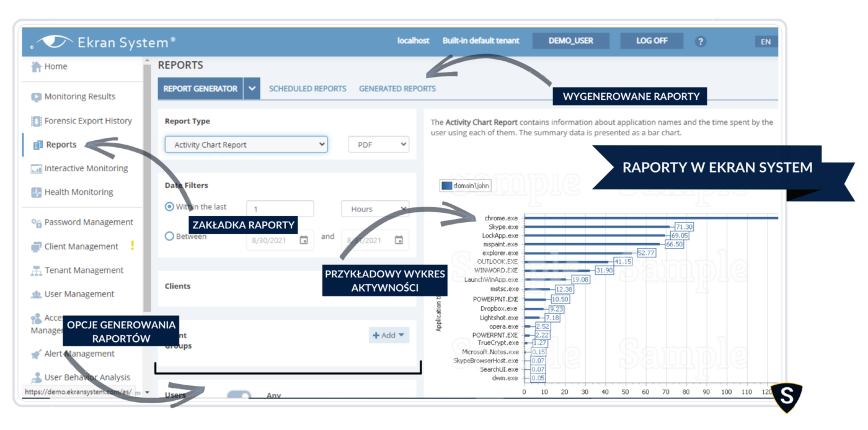Click the DEMO_USER button

click(x=571, y=41)
